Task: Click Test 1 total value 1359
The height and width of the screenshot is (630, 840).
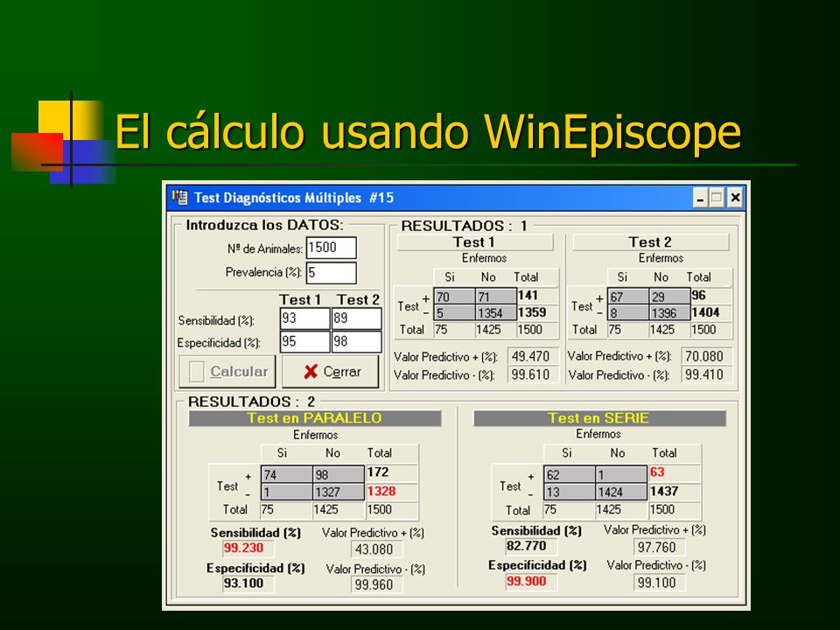Action: pos(532,312)
